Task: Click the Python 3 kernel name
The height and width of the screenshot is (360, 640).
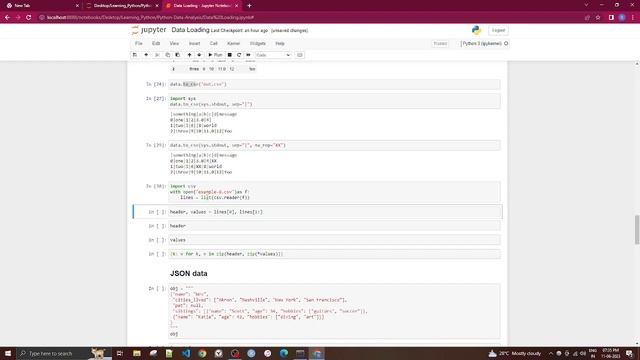Action: (481, 43)
